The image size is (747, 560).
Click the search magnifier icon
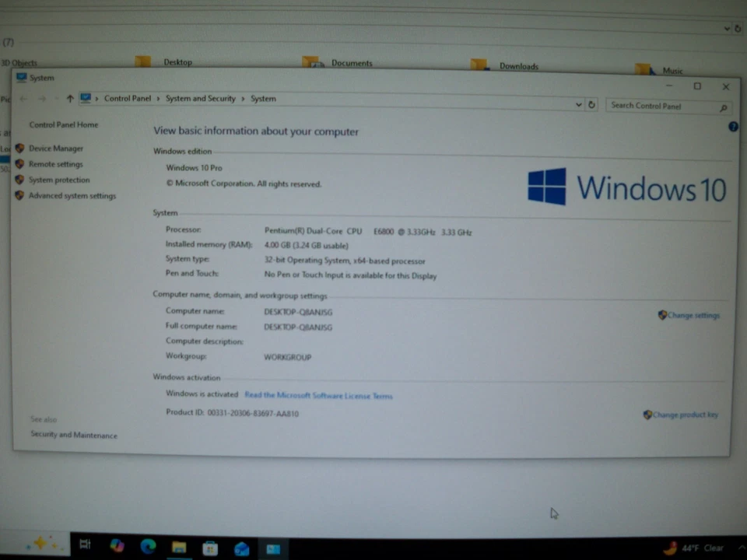[723, 107]
